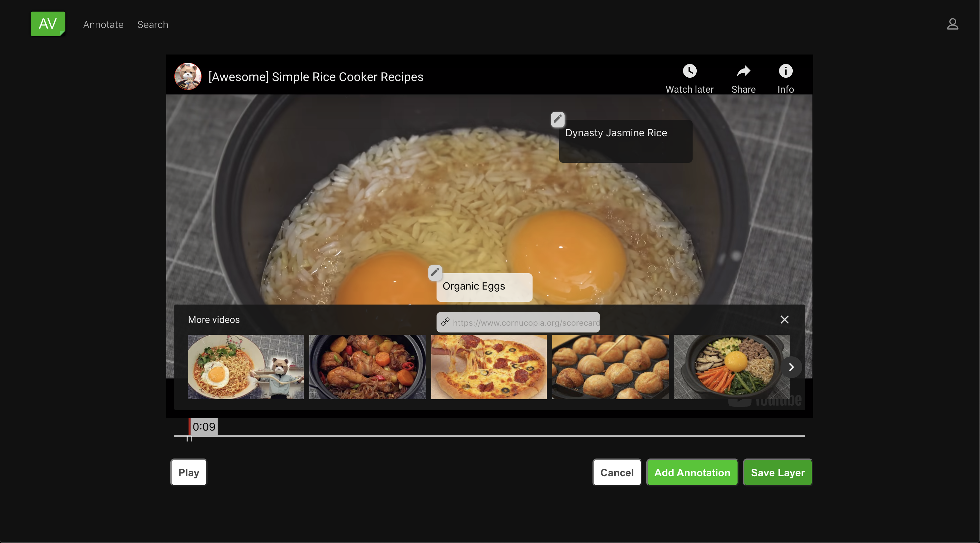The width and height of the screenshot is (980, 543).
Task: Open the Search menu
Action: [153, 24]
